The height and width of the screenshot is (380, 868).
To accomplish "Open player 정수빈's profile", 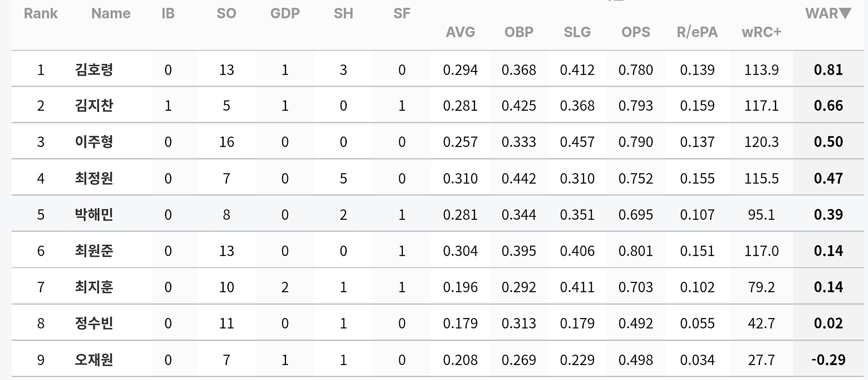I will tap(94, 323).
